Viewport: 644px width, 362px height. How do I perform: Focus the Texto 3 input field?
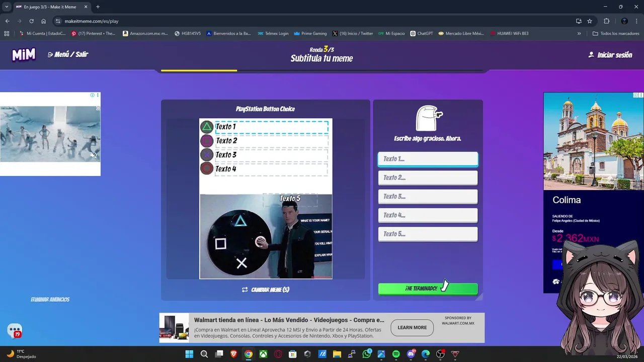click(x=428, y=197)
